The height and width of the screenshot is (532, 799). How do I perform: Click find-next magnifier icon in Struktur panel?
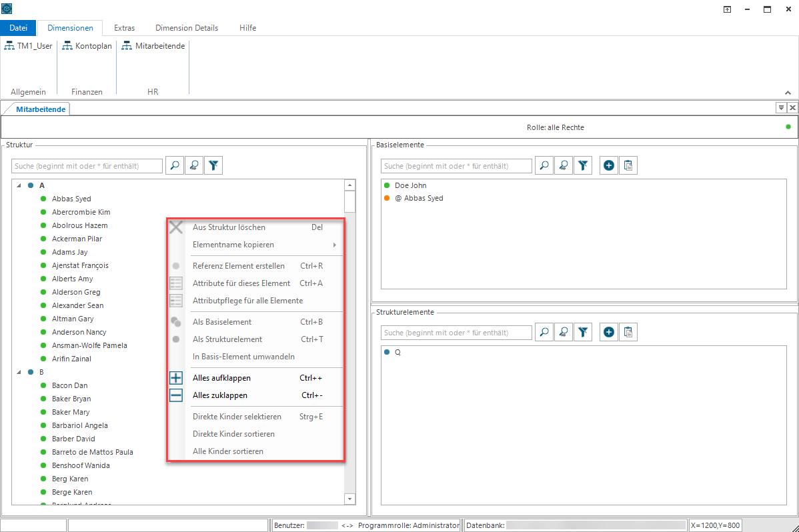tap(194, 165)
